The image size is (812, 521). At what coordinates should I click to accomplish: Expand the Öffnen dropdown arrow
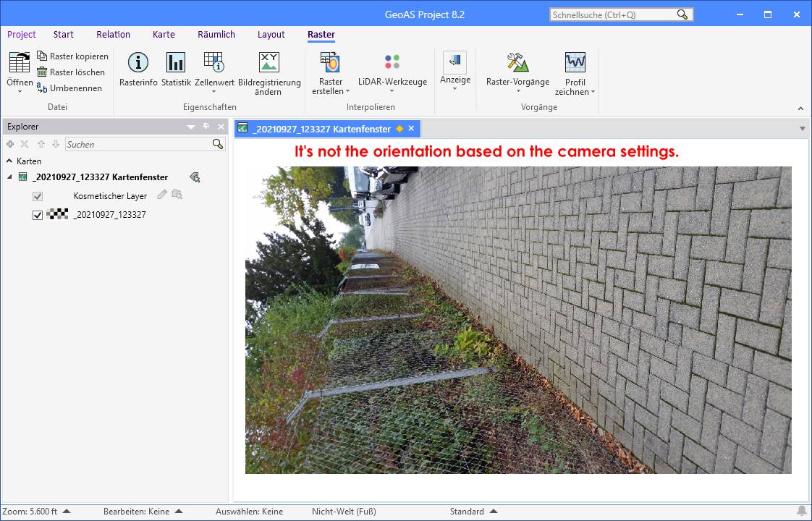20,92
